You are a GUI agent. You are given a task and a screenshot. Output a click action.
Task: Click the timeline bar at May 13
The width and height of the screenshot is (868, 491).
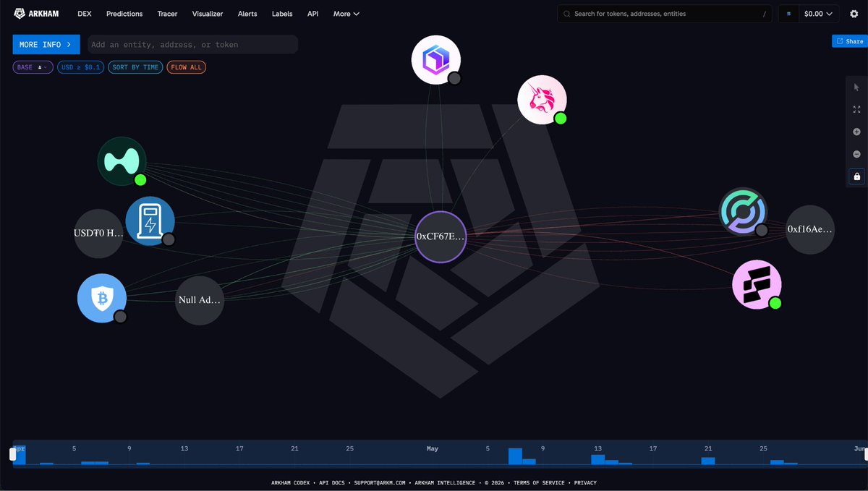[x=597, y=459]
